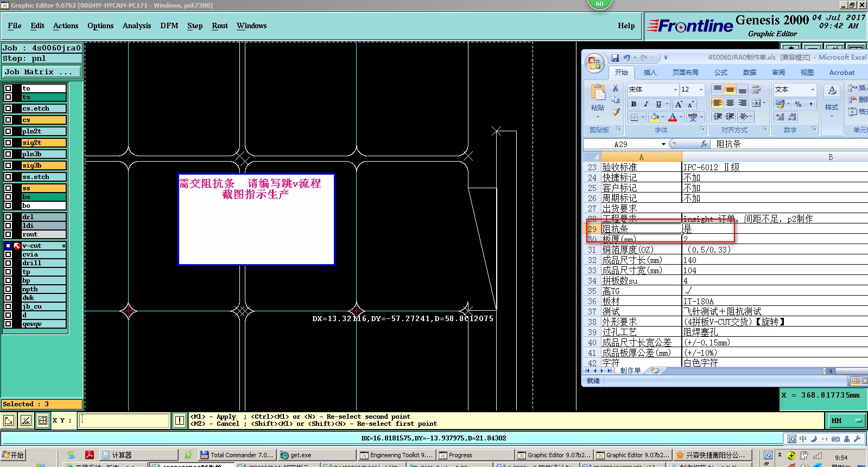Click the Italic formatting icon

646,104
